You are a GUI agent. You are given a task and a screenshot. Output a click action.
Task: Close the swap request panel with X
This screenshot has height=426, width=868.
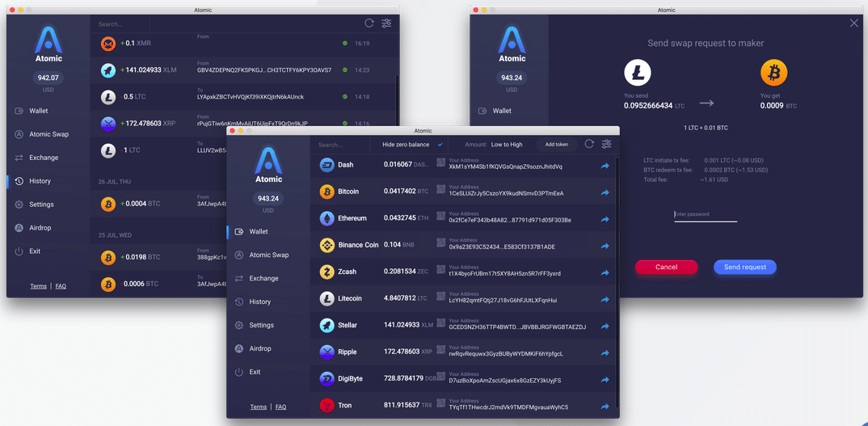coord(853,23)
